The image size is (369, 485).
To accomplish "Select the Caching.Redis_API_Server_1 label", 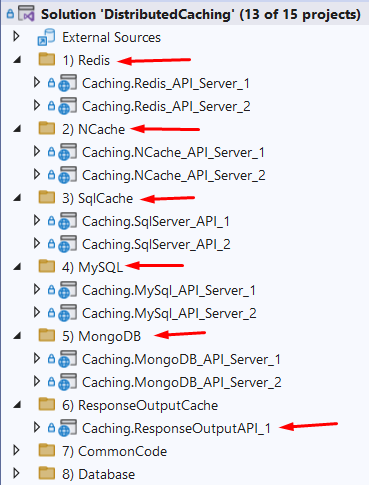I will [166, 83].
